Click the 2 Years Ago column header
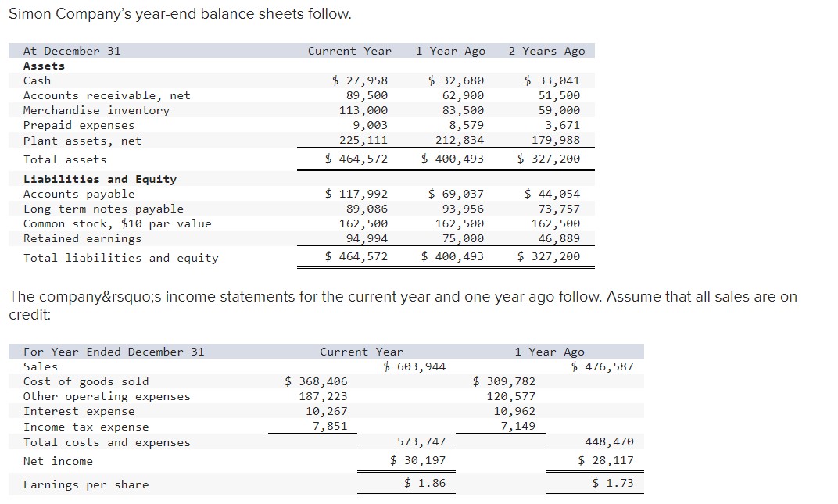Viewport: 838px width, 504px height. click(x=548, y=50)
